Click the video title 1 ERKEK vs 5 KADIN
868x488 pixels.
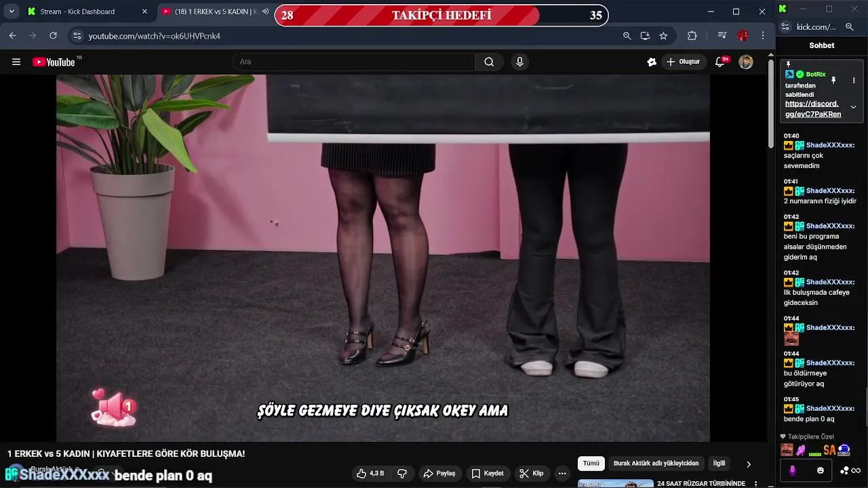(x=126, y=453)
